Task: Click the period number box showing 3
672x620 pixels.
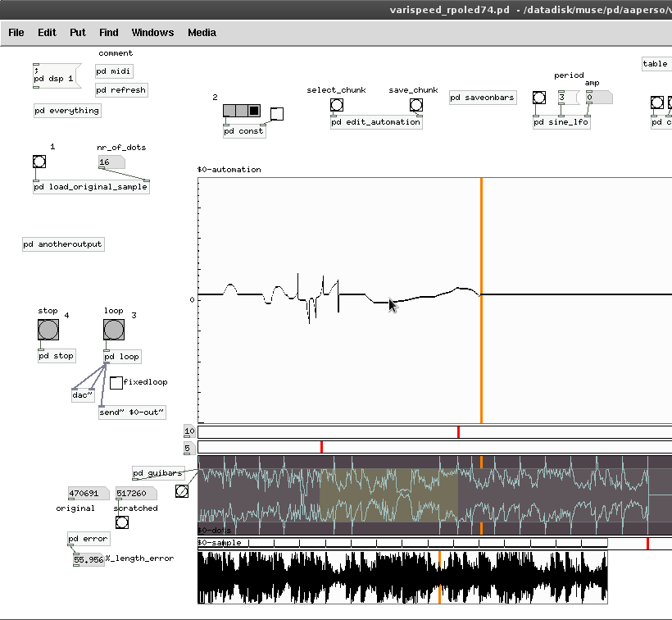Action: (x=569, y=98)
